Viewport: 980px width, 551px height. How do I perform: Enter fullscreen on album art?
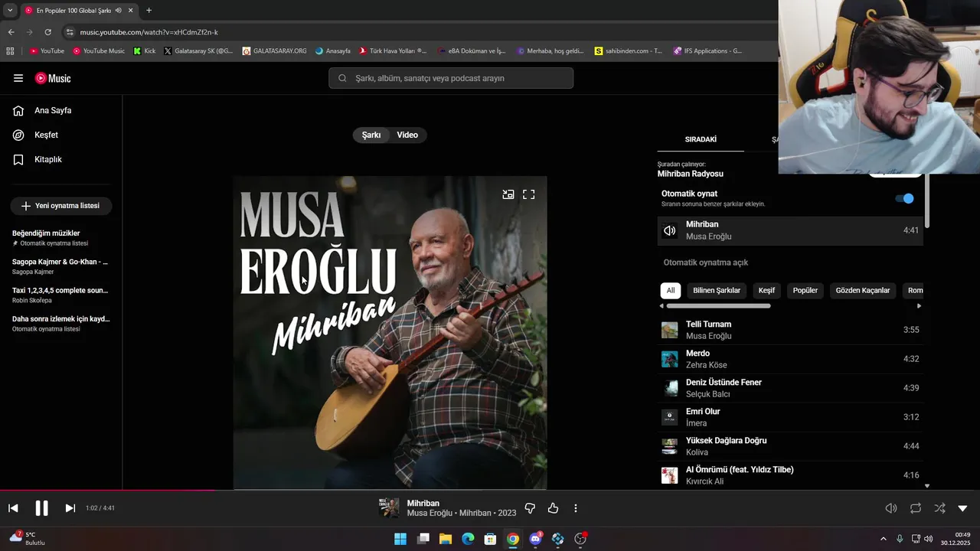[529, 194]
